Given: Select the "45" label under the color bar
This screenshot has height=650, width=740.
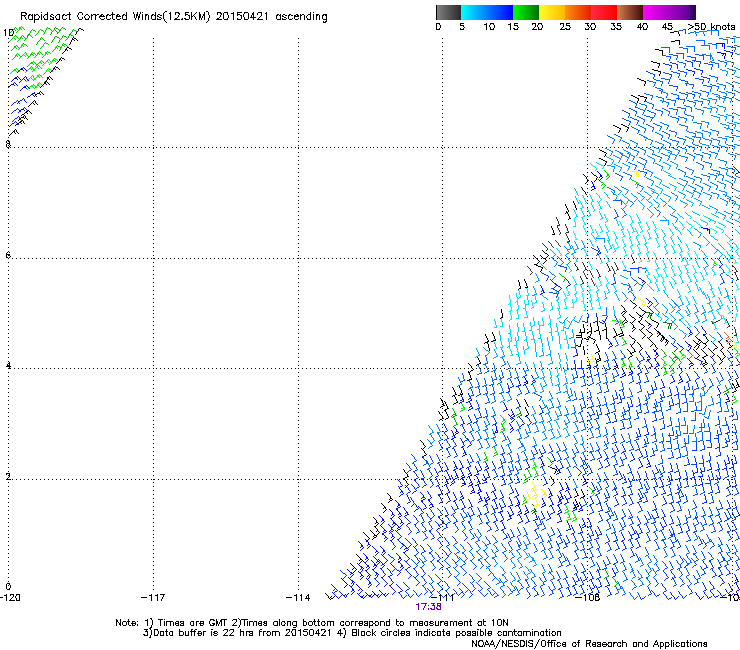Looking at the screenshot, I should [667, 27].
